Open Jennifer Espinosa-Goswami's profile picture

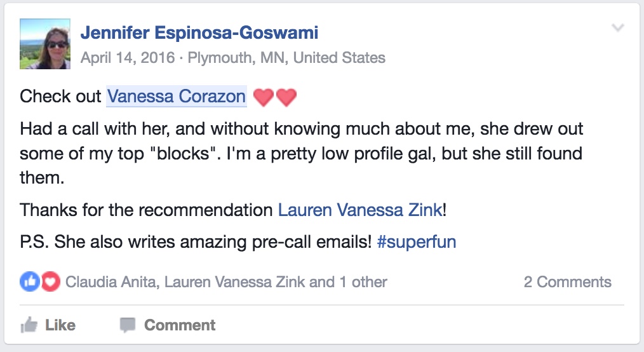[x=44, y=44]
